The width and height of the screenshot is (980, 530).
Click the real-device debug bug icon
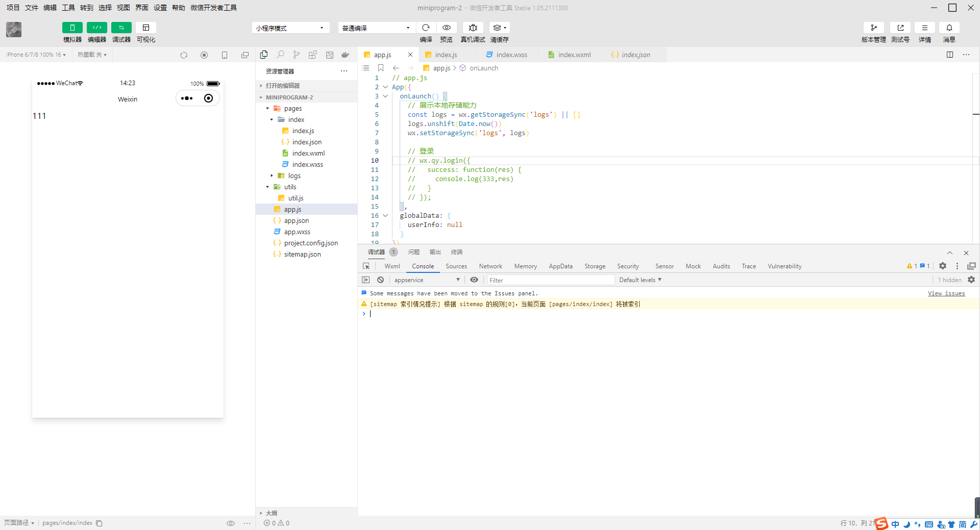(473, 28)
